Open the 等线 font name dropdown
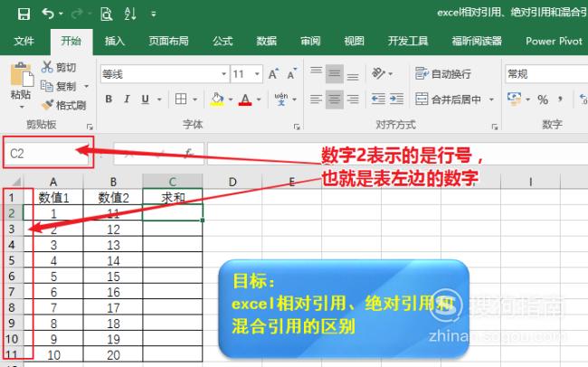Viewport: 588px width, 367px height. point(223,74)
